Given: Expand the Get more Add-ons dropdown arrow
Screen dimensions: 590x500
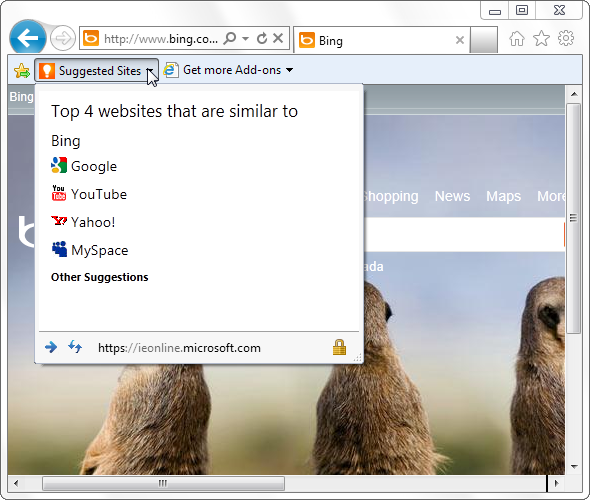Looking at the screenshot, I should tap(289, 70).
